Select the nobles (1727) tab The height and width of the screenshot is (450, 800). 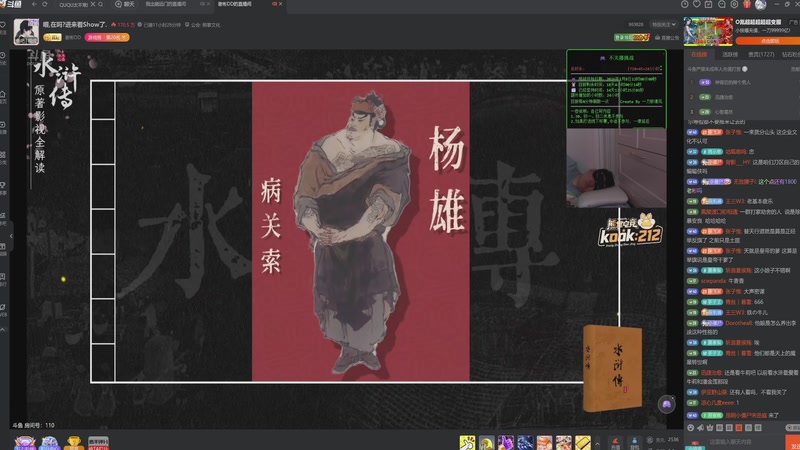click(x=761, y=55)
